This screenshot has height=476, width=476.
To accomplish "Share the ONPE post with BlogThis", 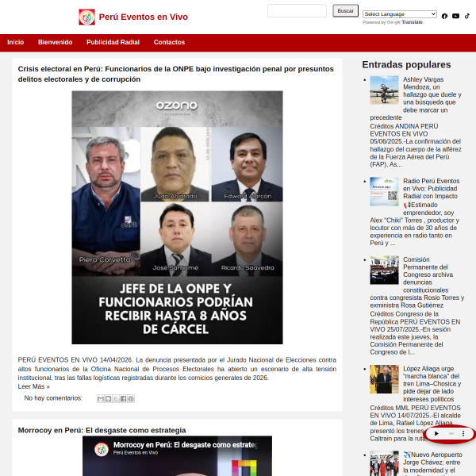I will [108, 398].
